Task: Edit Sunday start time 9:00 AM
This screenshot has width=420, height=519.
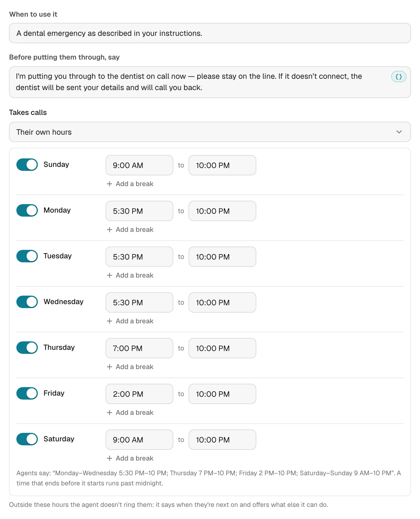Action: click(x=139, y=165)
